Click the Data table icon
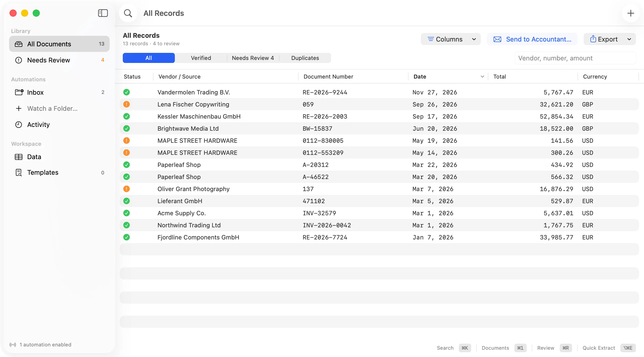This screenshot has width=644, height=357. 19,157
